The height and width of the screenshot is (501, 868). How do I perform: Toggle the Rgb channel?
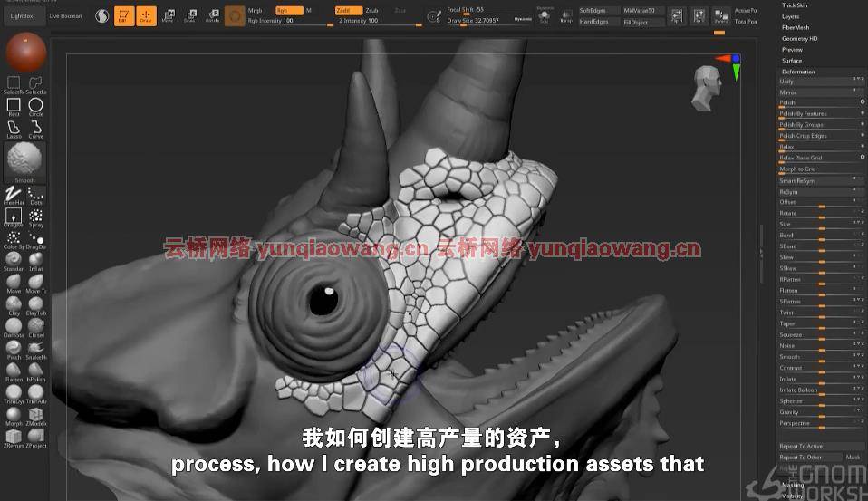pos(290,11)
